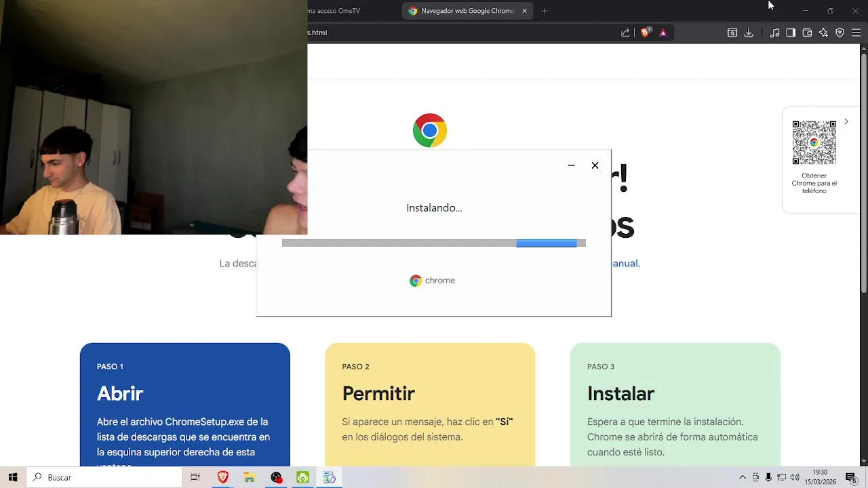Screen dimensions: 868x488
Task: Open the browser hamburger main menu
Action: 856,33
